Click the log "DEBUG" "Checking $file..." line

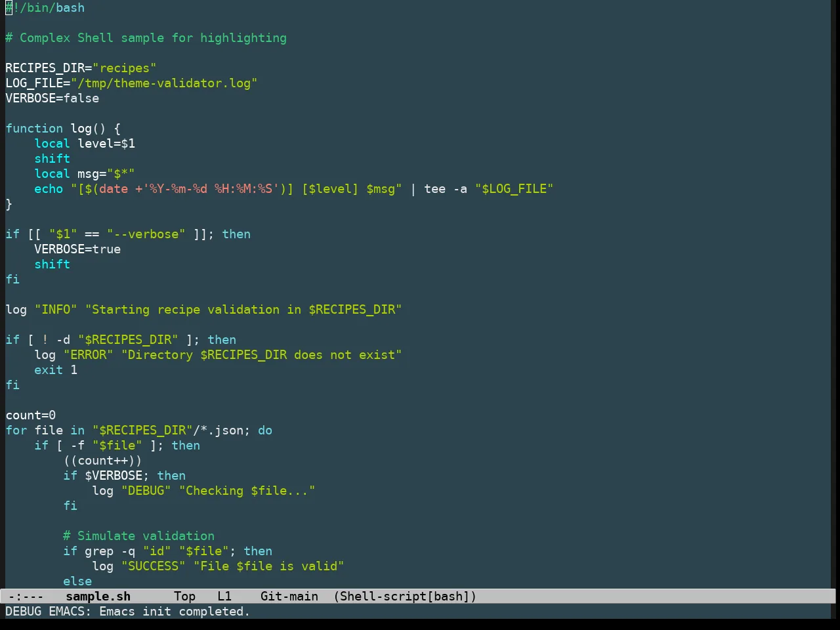pyautogui.click(x=204, y=491)
